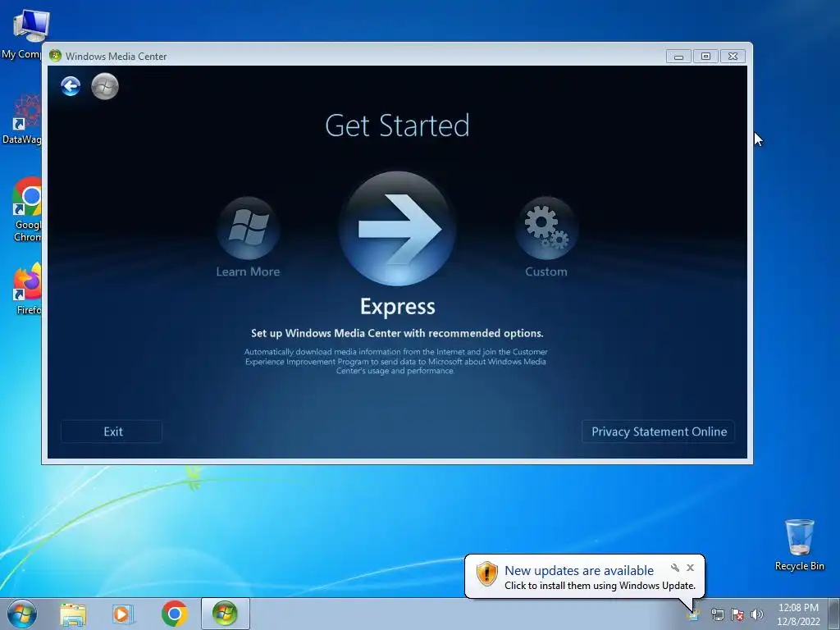
Task: Select the Learn More Windows logo orb
Action: tap(248, 228)
